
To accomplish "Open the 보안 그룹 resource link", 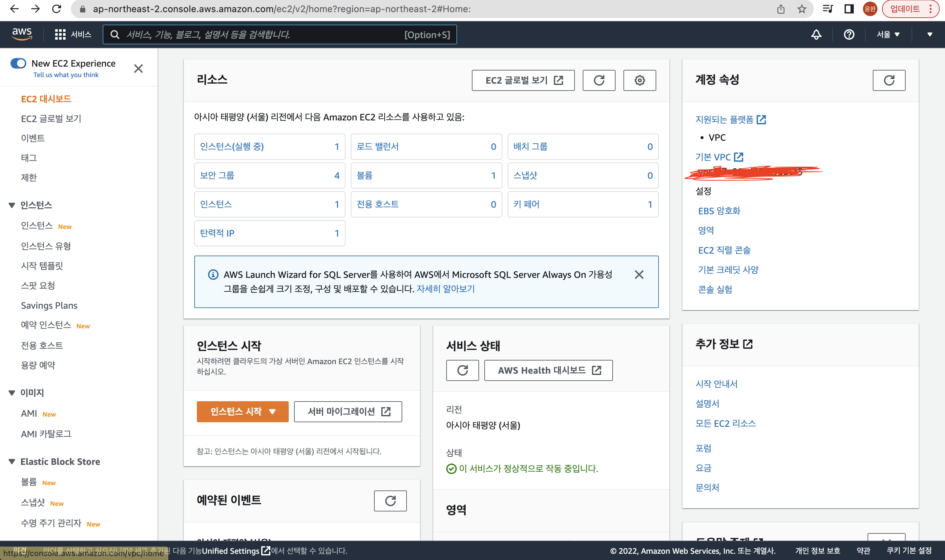I will [217, 176].
